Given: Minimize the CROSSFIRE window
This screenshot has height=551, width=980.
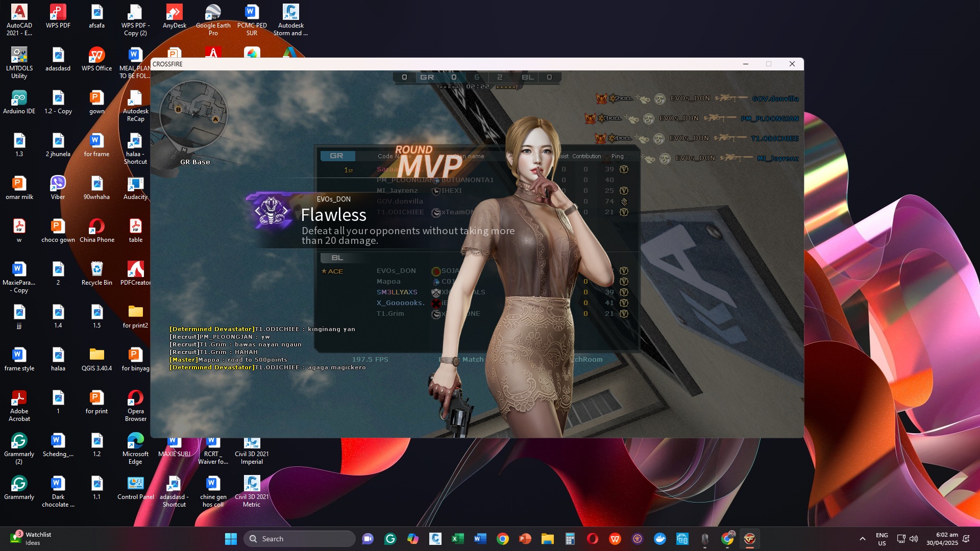Looking at the screenshot, I should [x=746, y=64].
